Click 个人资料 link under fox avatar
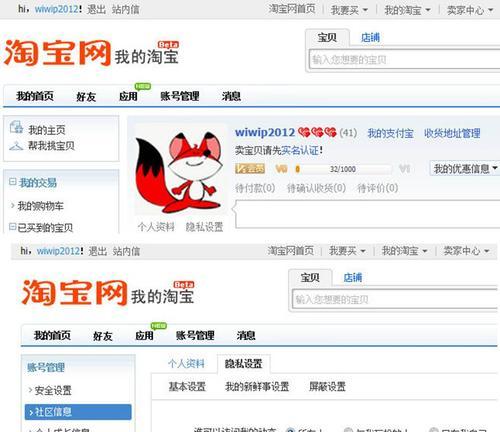 (x=156, y=227)
